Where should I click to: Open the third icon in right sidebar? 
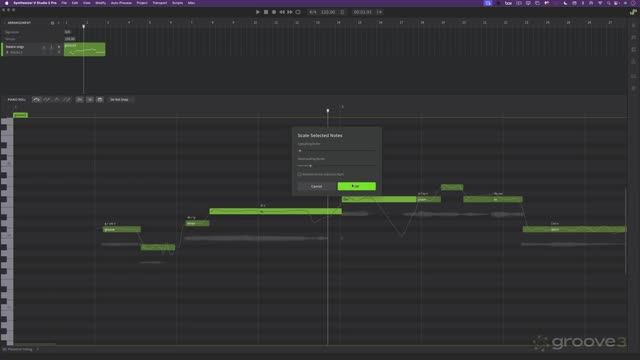pyautogui.click(x=633, y=49)
